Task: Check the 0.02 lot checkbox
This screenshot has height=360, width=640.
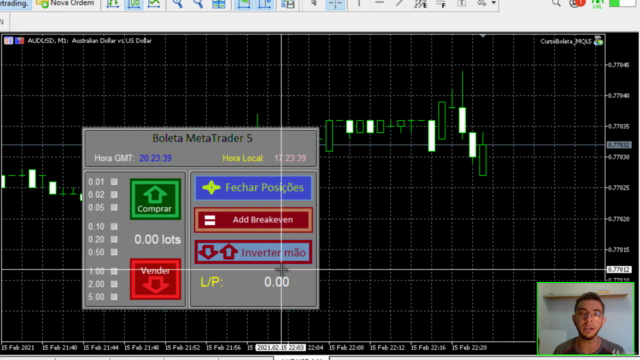Action: (114, 195)
